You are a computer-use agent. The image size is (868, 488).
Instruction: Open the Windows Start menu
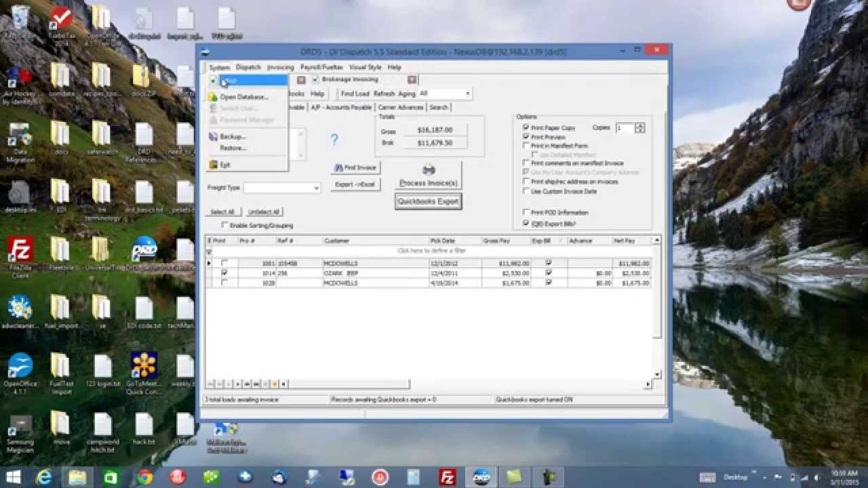[x=12, y=477]
